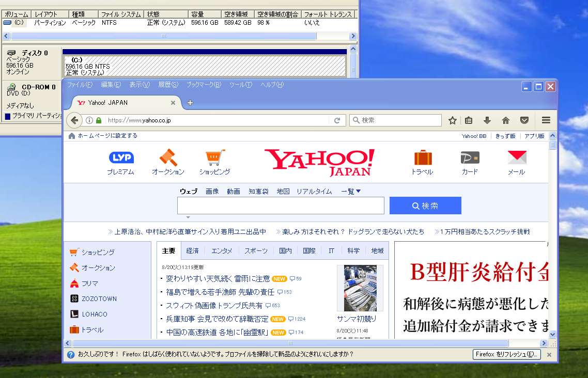Show bookmarks list icon in toolbar
Screen dimensions: 588x378
pos(469,120)
